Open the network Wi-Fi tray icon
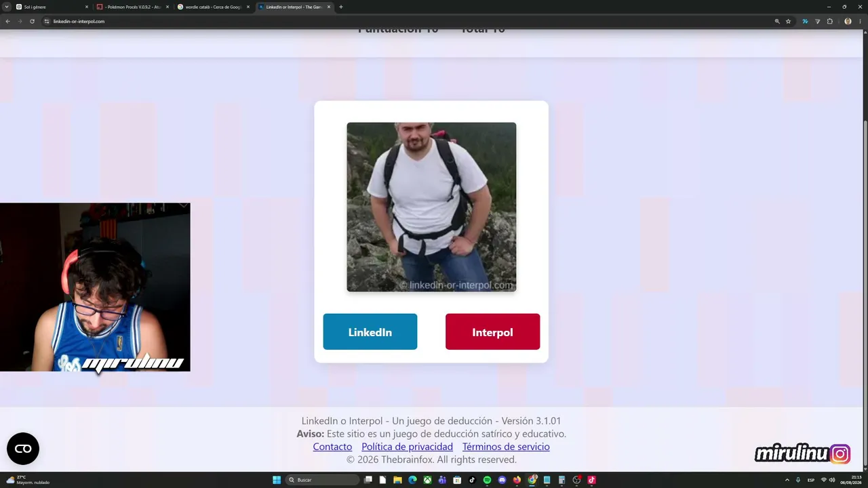The width and height of the screenshot is (868, 488). (824, 480)
